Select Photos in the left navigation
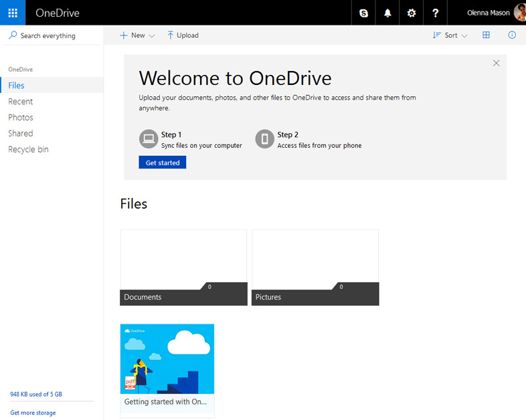The width and height of the screenshot is (526, 420). (x=21, y=118)
